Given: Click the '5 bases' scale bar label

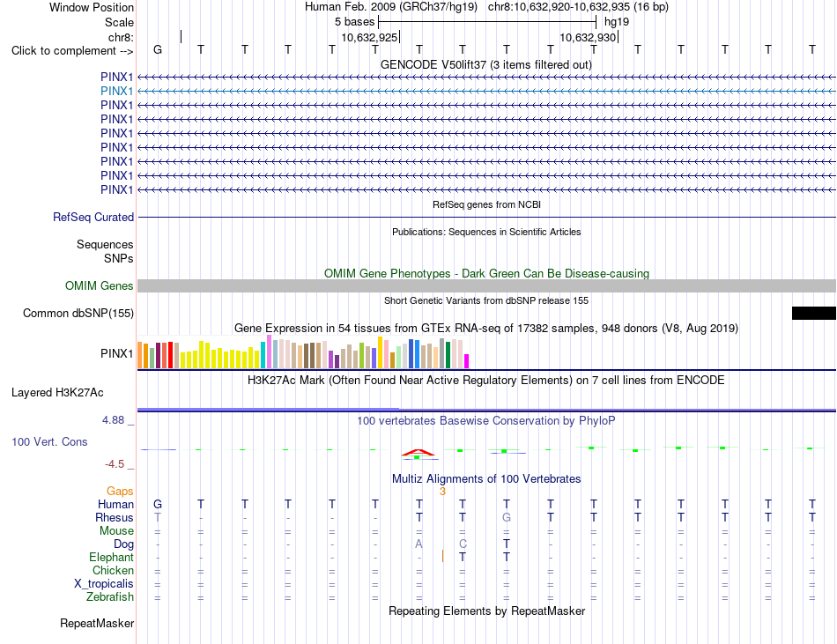Looking at the screenshot, I should click(354, 22).
